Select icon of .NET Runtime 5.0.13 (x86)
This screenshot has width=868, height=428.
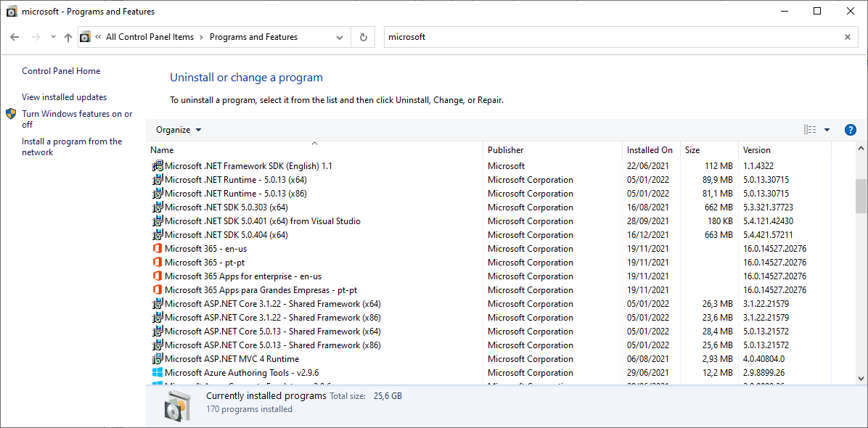[x=157, y=193]
